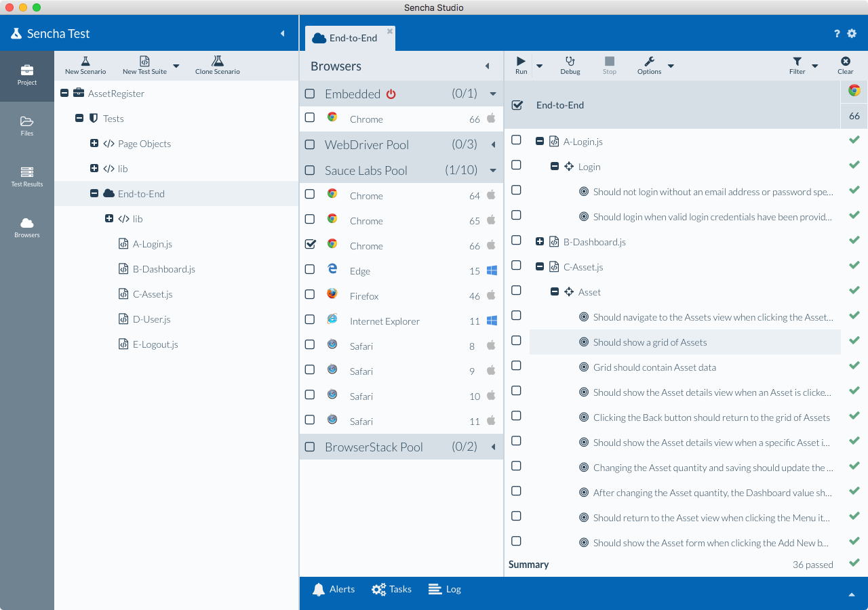Open the Project sidebar section
Image resolution: width=868 pixels, height=610 pixels.
[x=27, y=76]
